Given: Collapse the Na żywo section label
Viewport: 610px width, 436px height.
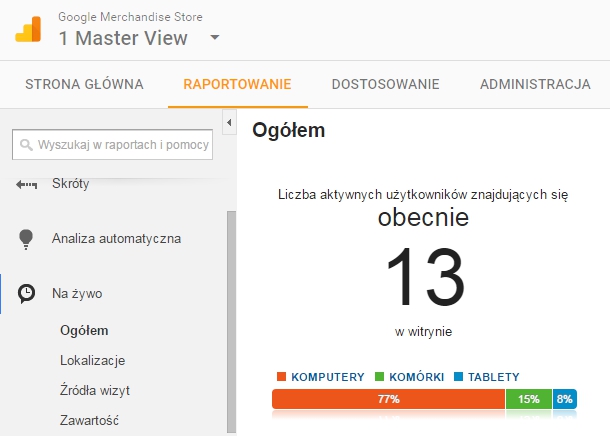Looking at the screenshot, I should [x=77, y=294].
